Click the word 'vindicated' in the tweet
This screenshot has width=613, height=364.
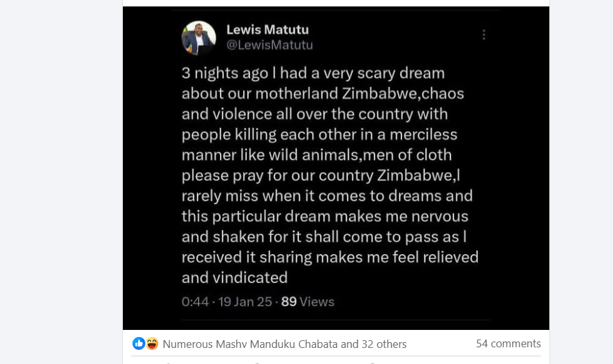pyautogui.click(x=250, y=278)
